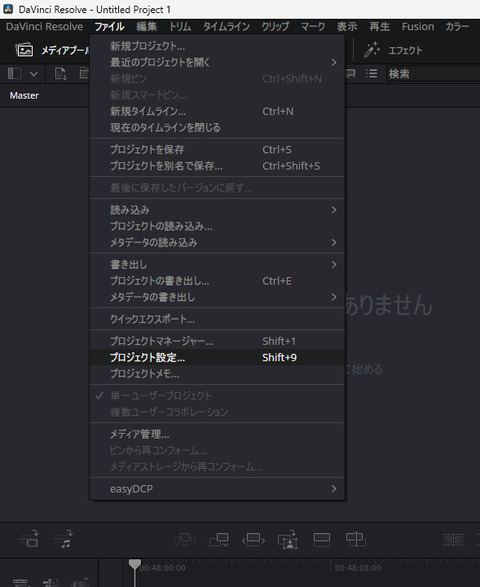480x587 pixels.
Task: Click the DaVinci Resolve app logo in title bar
Action: click(8, 9)
